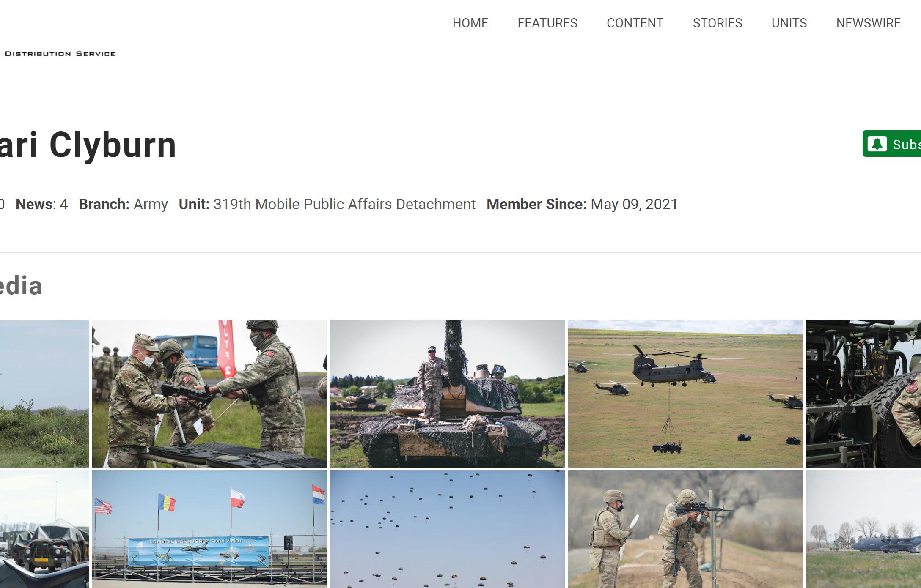Screen dimensions: 921x588
Task: Open the paratroopers in sky photo
Action: 447,529
